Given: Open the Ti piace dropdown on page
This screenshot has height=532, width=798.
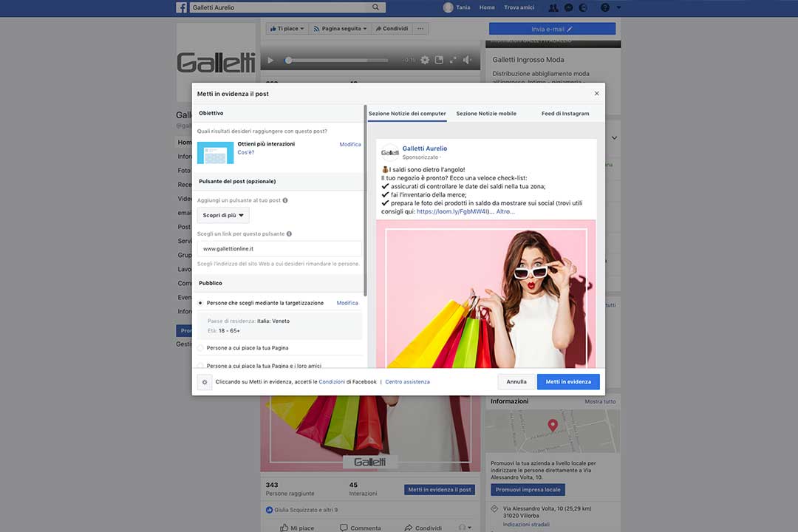Looking at the screenshot, I should pyautogui.click(x=287, y=29).
